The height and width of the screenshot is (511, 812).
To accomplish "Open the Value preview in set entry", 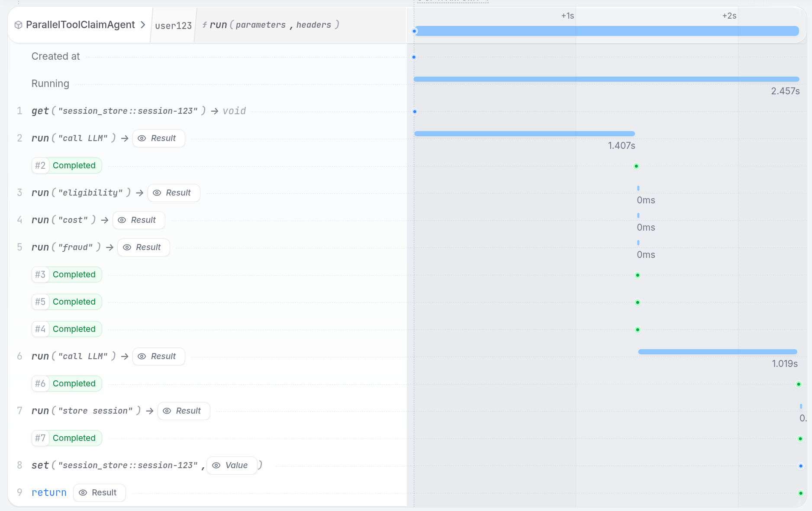I will pyautogui.click(x=232, y=466).
